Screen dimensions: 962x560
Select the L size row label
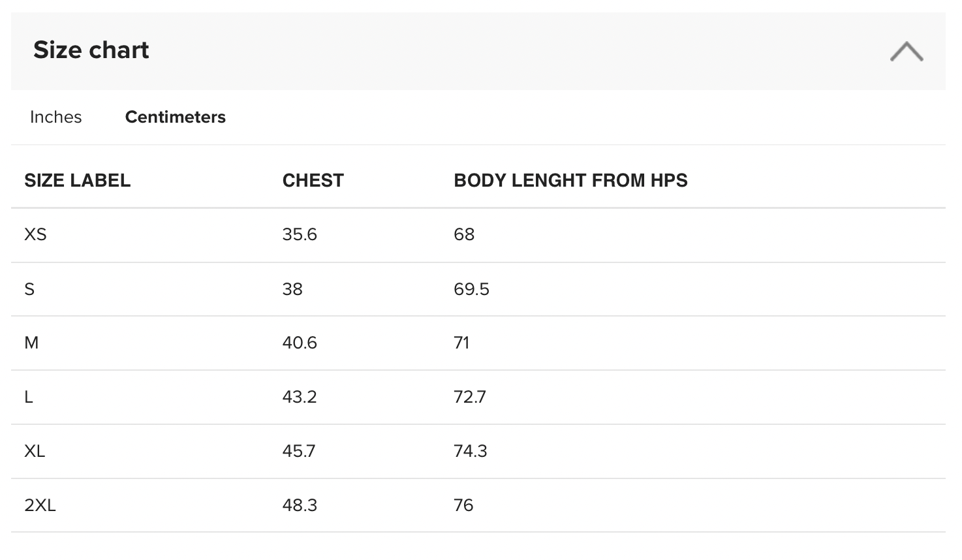(x=29, y=397)
